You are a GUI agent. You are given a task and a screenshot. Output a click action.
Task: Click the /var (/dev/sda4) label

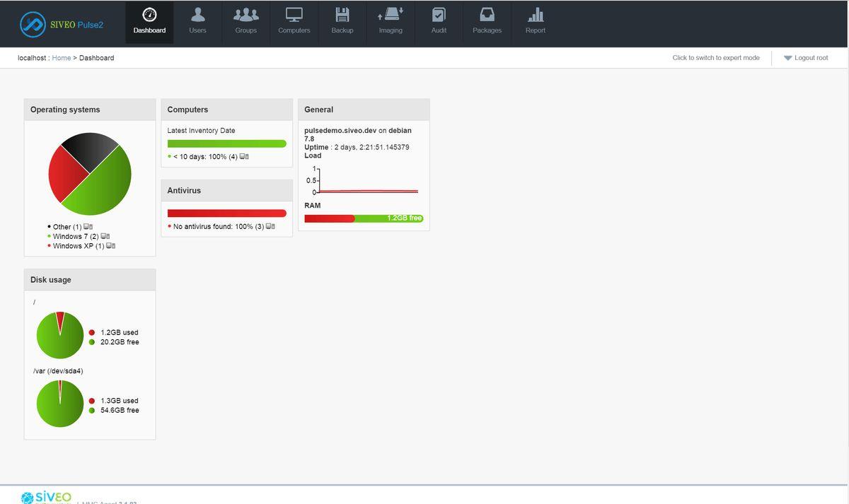click(x=58, y=371)
